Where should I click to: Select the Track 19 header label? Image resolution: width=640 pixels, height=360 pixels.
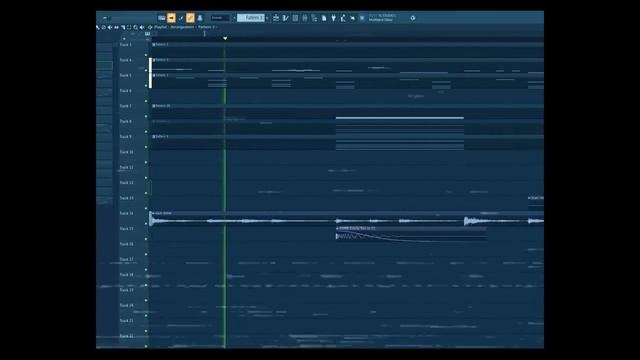127,290
